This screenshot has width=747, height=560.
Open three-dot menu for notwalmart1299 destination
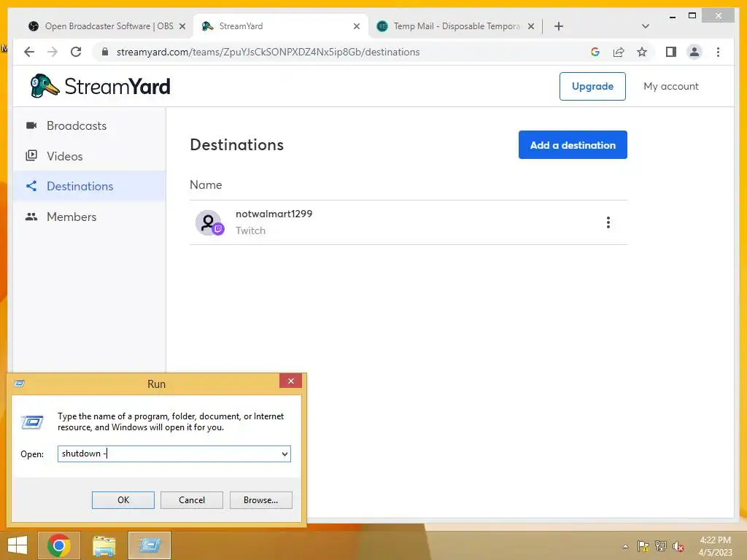tap(608, 222)
